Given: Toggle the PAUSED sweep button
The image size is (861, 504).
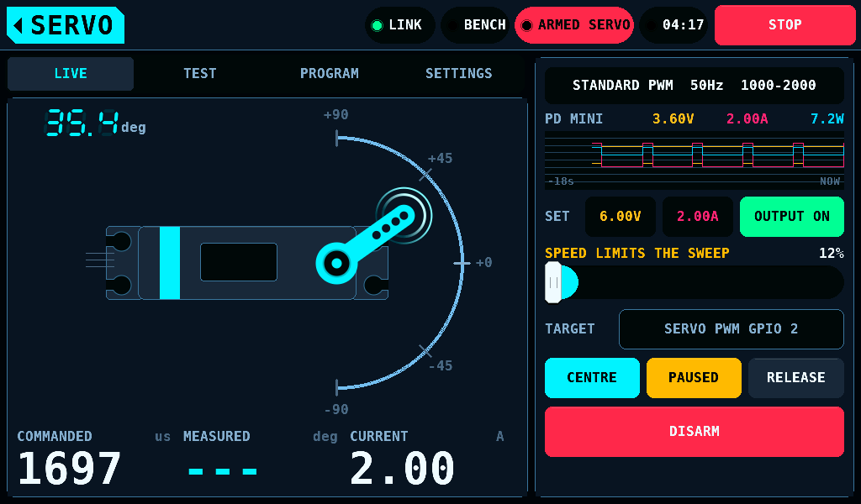Looking at the screenshot, I should pyautogui.click(x=694, y=378).
